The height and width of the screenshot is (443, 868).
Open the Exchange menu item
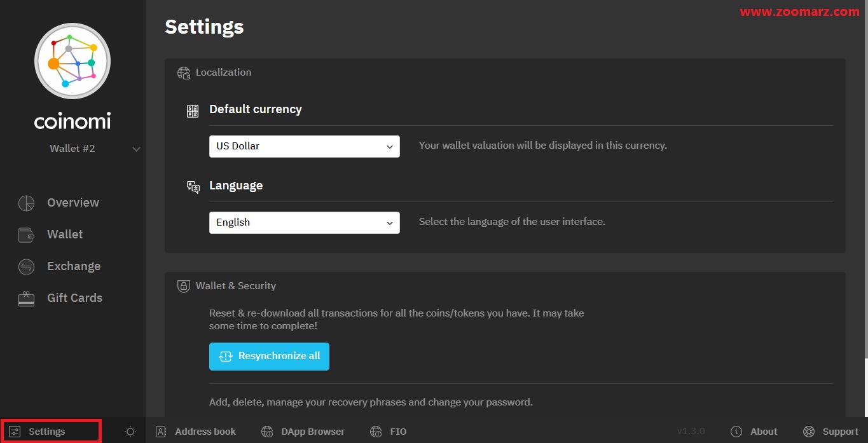[x=73, y=266]
